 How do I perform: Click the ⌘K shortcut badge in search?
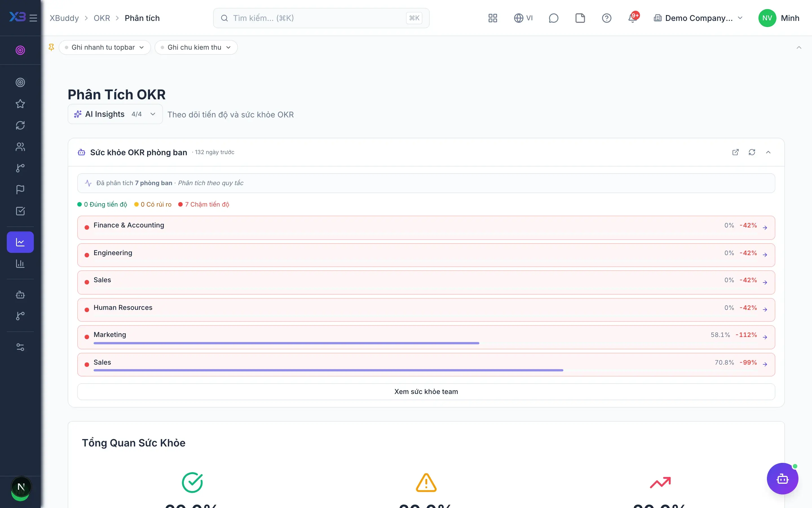pos(414,18)
